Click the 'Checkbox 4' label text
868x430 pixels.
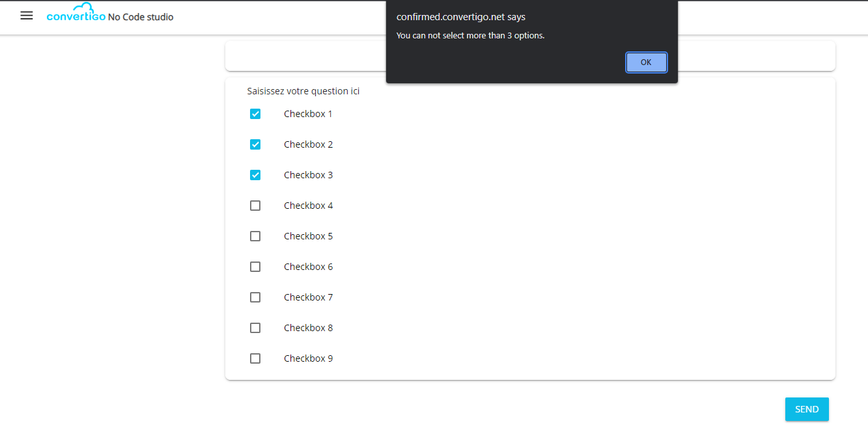tap(308, 206)
